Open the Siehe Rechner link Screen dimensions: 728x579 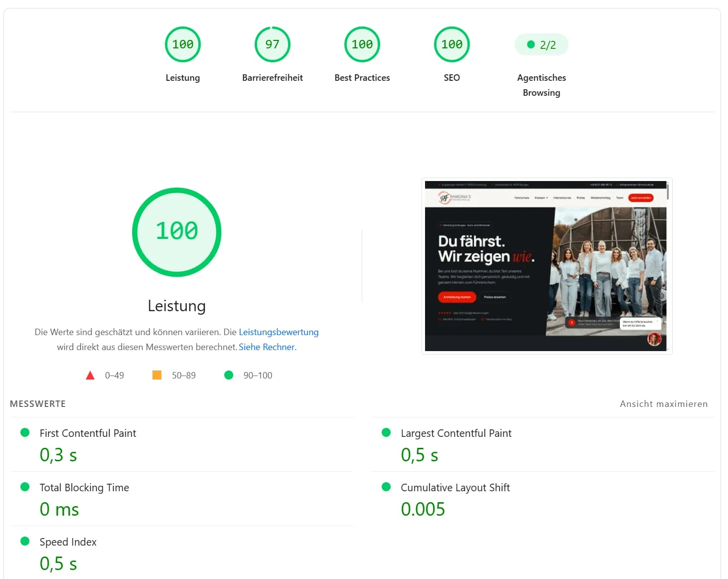coord(268,347)
